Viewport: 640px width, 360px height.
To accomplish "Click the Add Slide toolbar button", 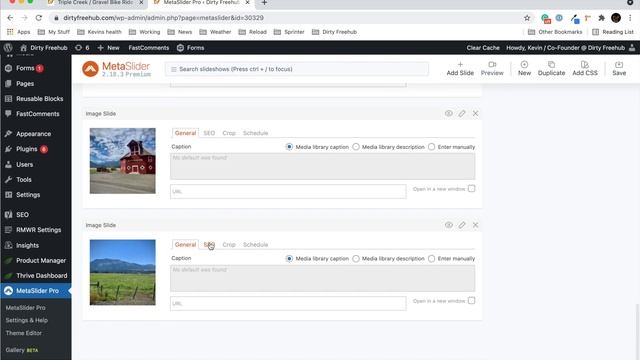I will [460, 69].
